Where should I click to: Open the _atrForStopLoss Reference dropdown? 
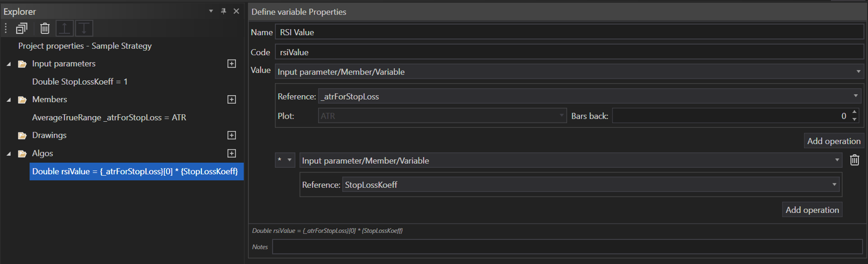[x=855, y=96]
